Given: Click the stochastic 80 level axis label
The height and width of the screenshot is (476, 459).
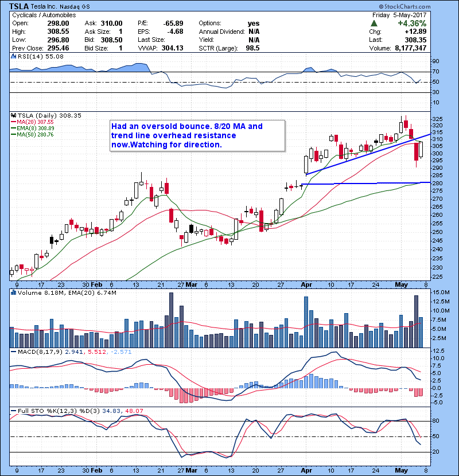Looking at the screenshot, I should (435, 421).
